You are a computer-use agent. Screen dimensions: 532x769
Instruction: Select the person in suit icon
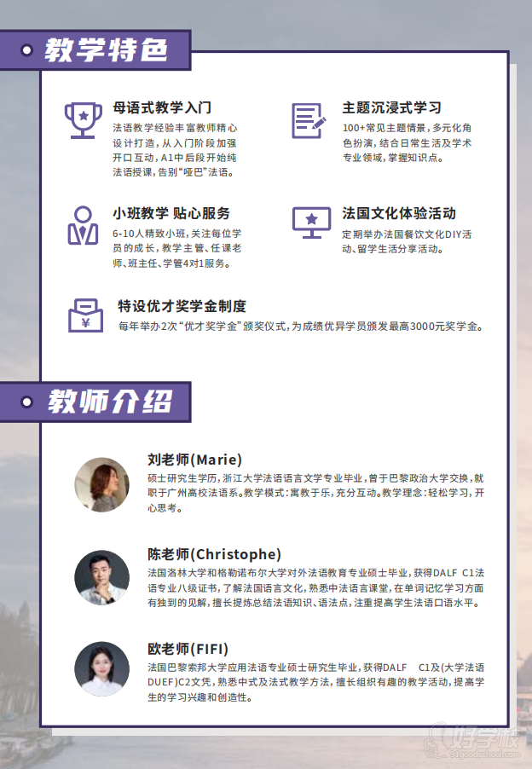pyautogui.click(x=83, y=225)
